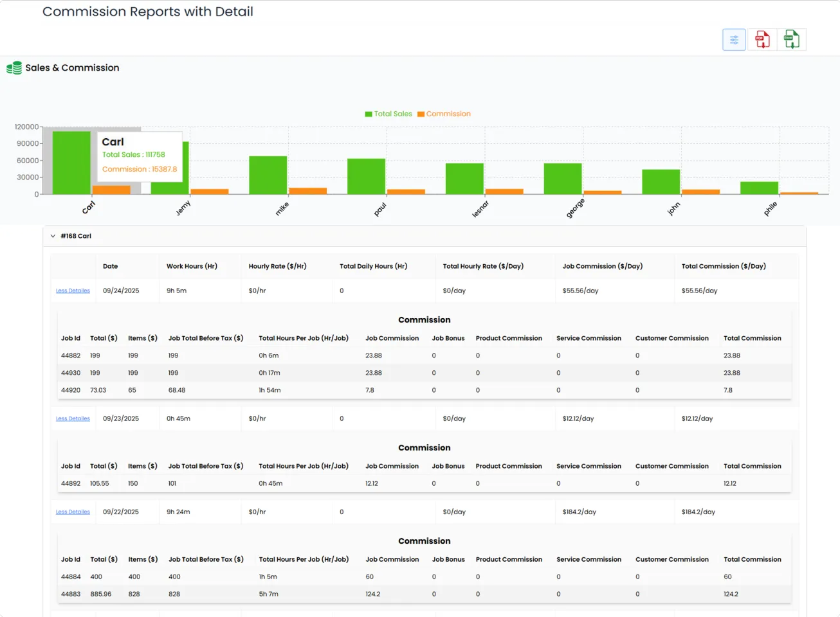Image resolution: width=840 pixels, height=617 pixels.
Task: Select the Sales & Commission section header
Action: coord(72,67)
